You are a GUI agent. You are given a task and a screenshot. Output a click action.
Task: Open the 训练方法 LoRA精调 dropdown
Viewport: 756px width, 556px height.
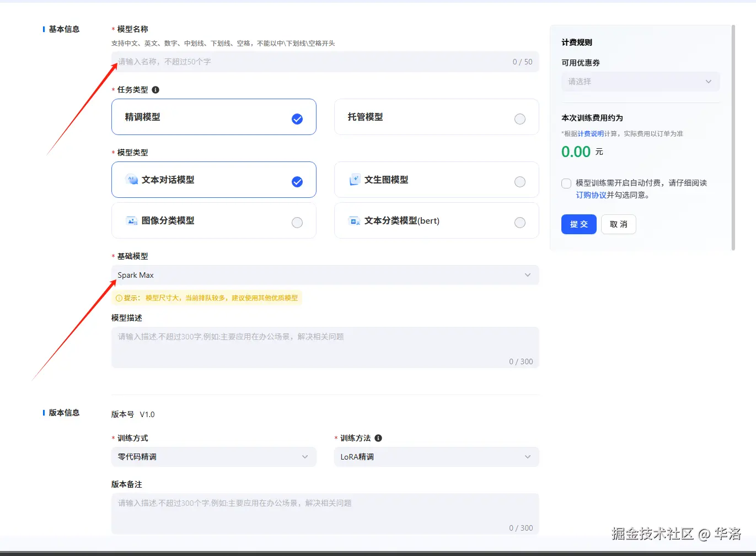[437, 457]
